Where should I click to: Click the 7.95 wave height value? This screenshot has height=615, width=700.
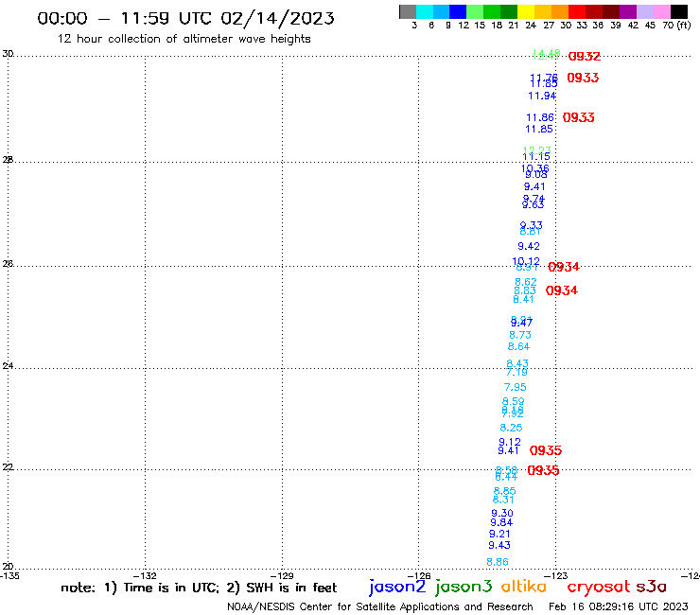coord(516,387)
